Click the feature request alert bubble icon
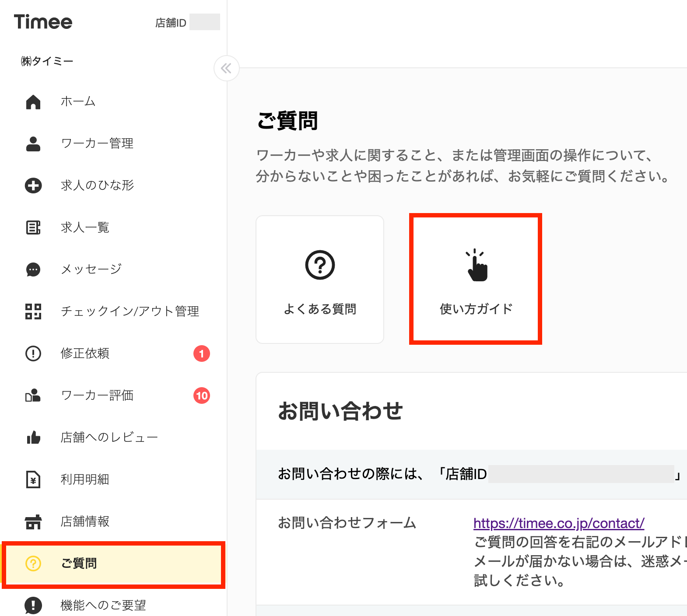The height and width of the screenshot is (616, 687). (x=33, y=605)
